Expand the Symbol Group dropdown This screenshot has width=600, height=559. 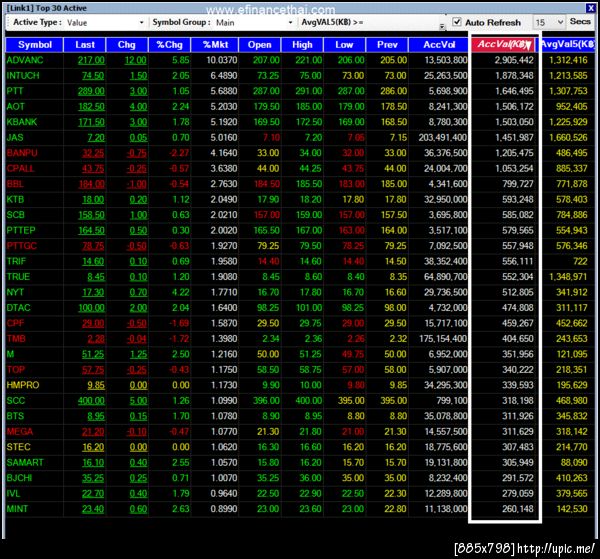point(254,23)
